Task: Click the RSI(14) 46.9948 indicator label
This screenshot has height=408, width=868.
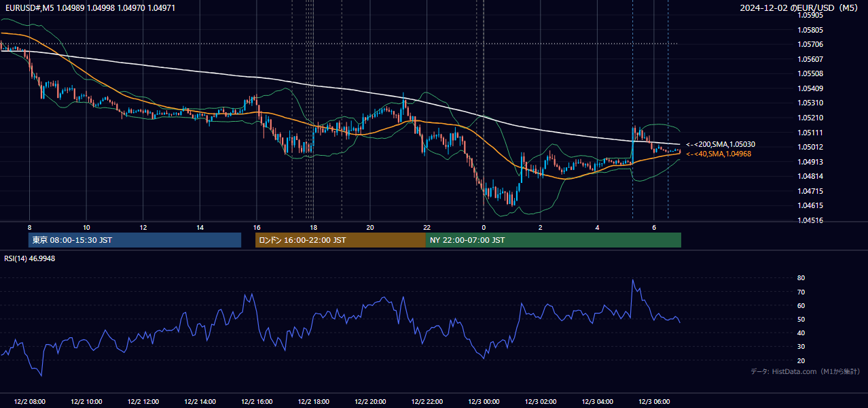Action: coord(30,258)
